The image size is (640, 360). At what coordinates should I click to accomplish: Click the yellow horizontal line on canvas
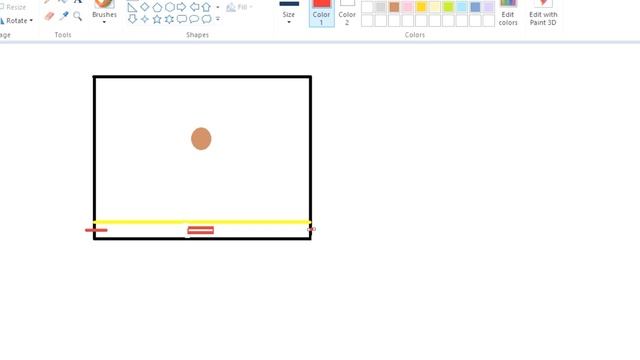(x=202, y=222)
